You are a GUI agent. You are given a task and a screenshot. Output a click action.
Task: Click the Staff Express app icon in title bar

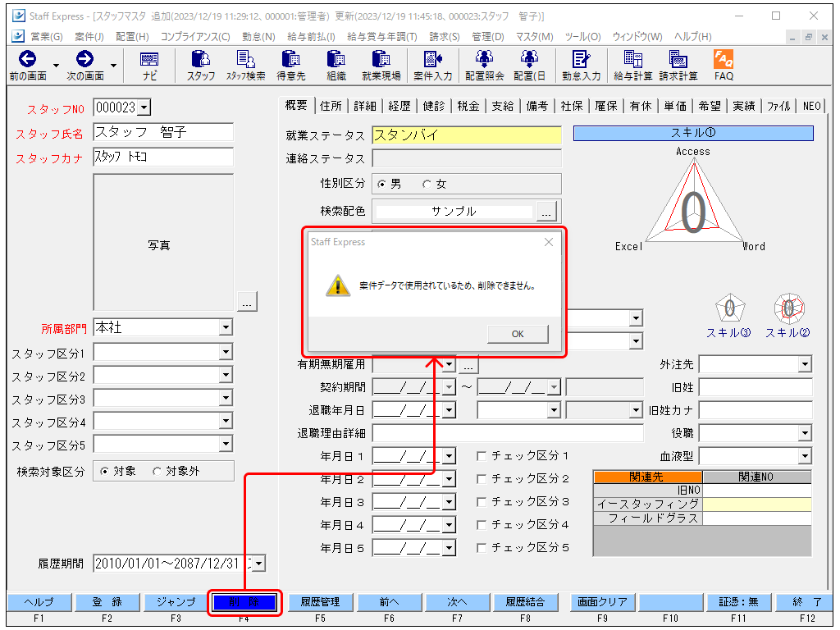click(x=19, y=16)
